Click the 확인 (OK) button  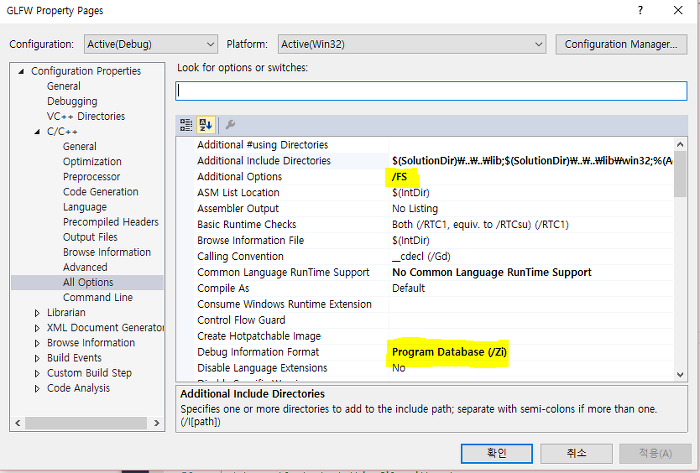496,453
